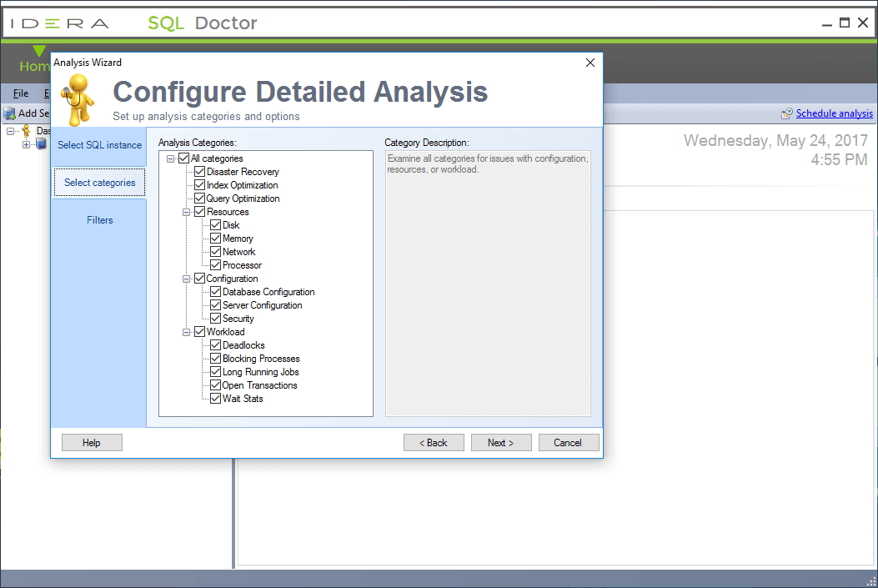Screen dimensions: 878x588
Task: Select the Long Running Jobs category label
Action: (260, 372)
